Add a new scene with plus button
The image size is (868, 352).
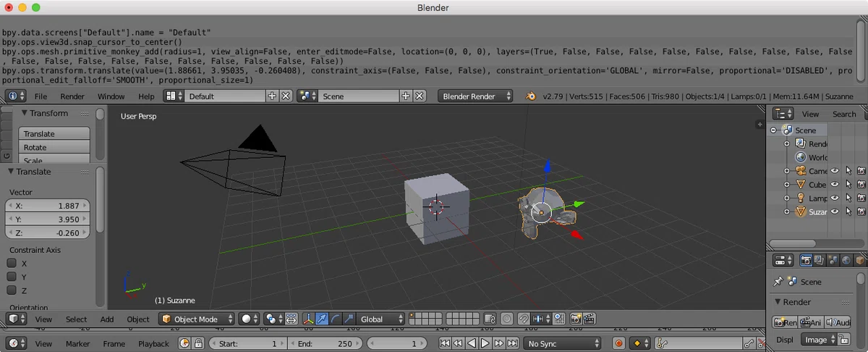pos(406,96)
